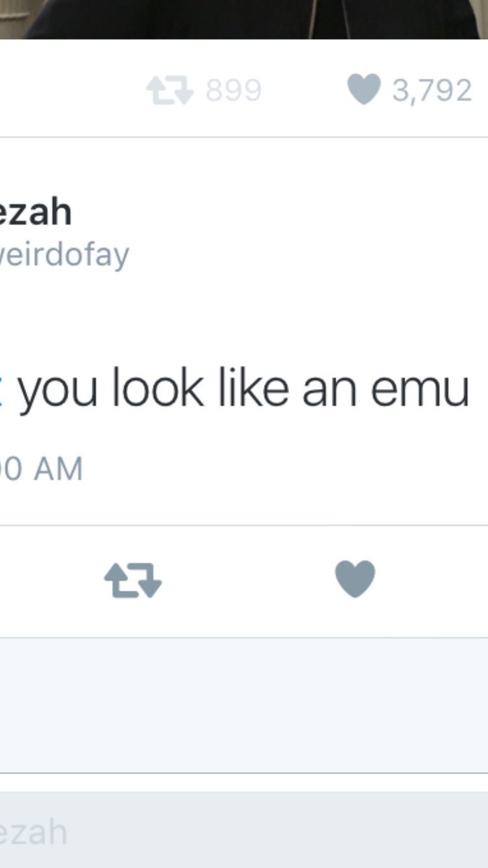Open the photo at the top
The height and width of the screenshot is (868, 488).
[x=244, y=19]
